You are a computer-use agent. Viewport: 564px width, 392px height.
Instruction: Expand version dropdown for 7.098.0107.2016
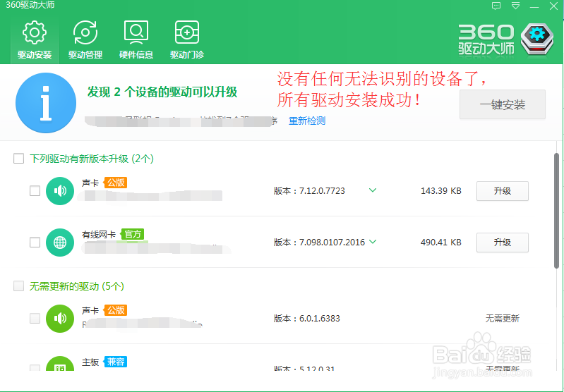pyautogui.click(x=373, y=241)
